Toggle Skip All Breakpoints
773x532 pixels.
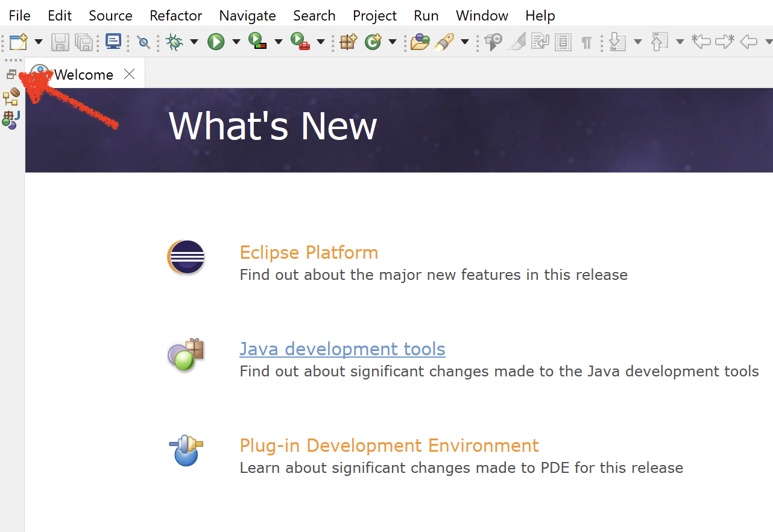pos(144,42)
